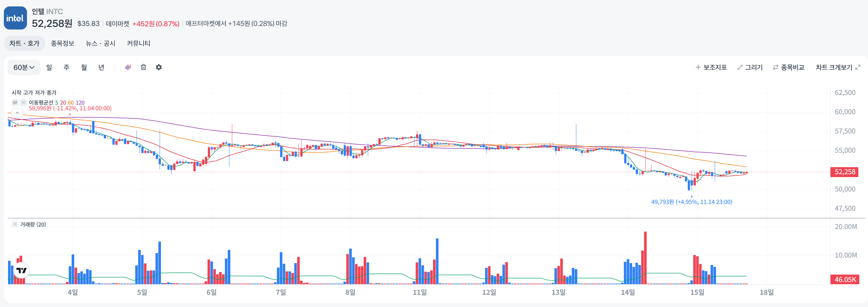Click the 60,000 price axis label
This screenshot has width=868, height=307.
pyautogui.click(x=845, y=112)
